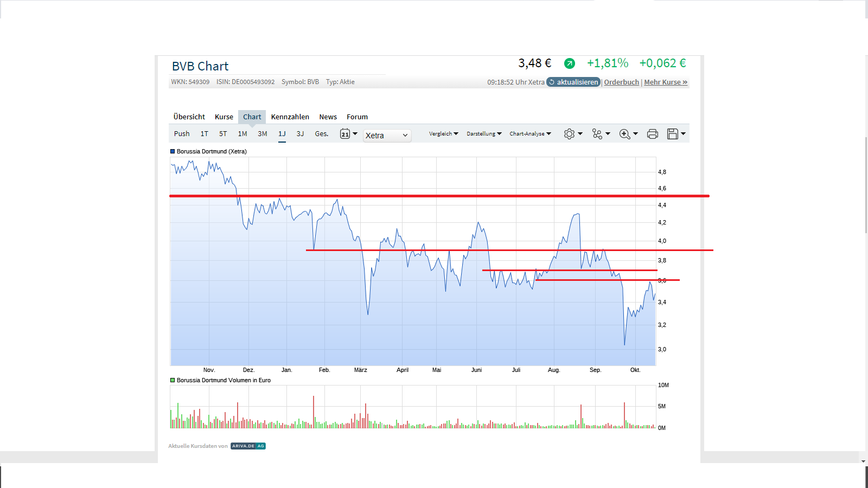Image resolution: width=868 pixels, height=488 pixels.
Task: Switch to the Übersicht tab
Action: pyautogui.click(x=189, y=117)
